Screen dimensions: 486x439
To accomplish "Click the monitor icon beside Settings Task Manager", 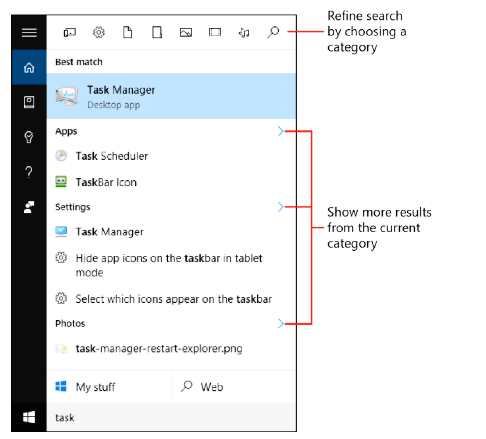I will [x=61, y=231].
